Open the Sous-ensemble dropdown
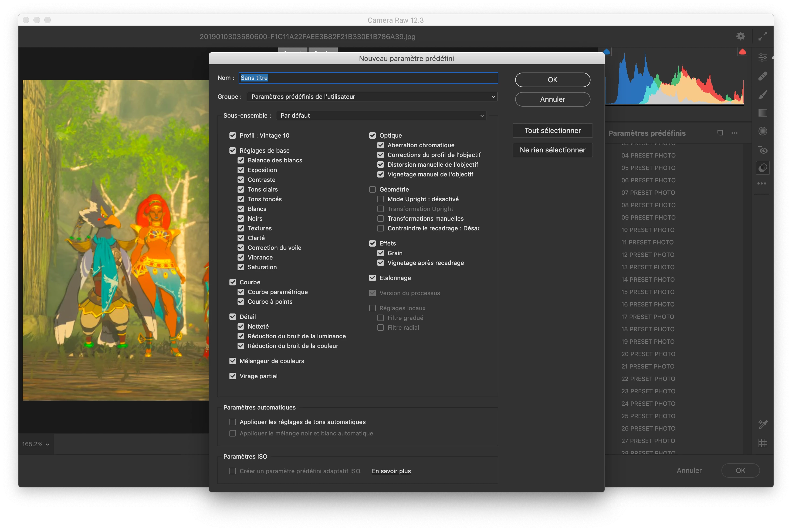This screenshot has width=792, height=532. click(381, 116)
